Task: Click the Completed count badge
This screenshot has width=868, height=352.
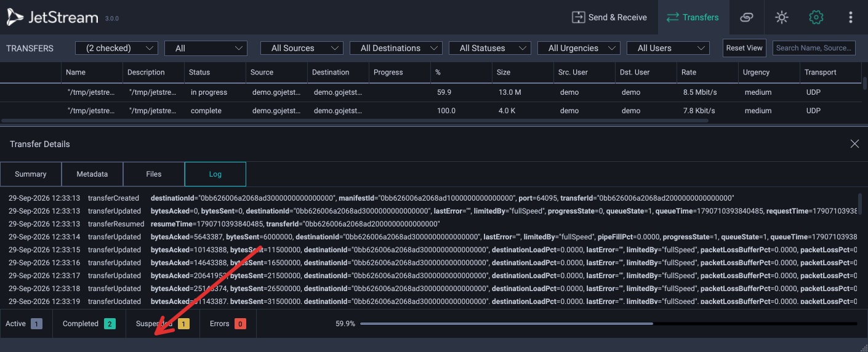Action: point(110,324)
